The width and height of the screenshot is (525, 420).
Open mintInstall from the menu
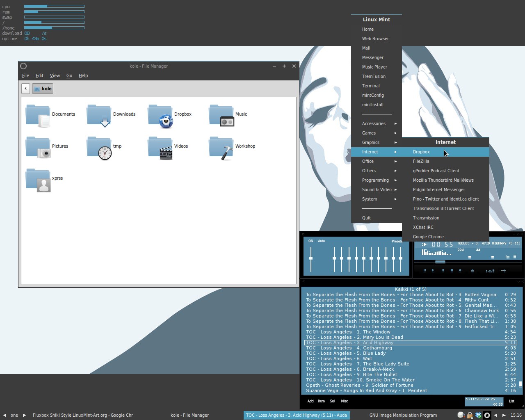click(377, 105)
